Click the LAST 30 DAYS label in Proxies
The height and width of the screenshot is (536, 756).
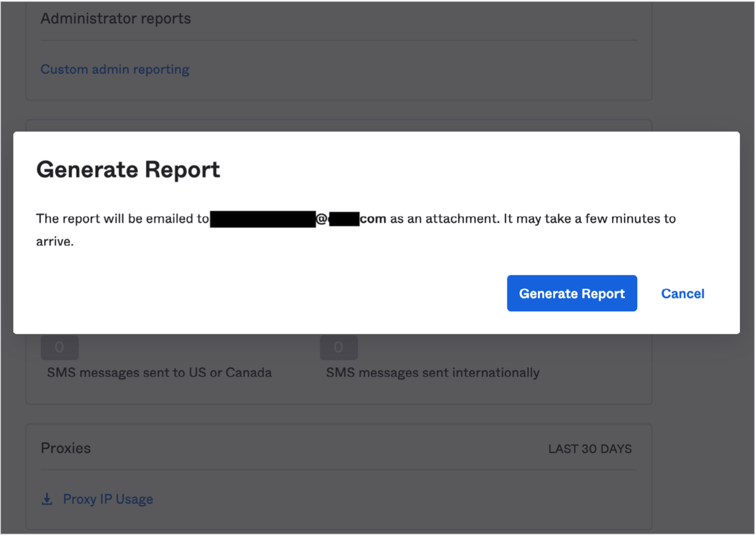[x=590, y=449]
